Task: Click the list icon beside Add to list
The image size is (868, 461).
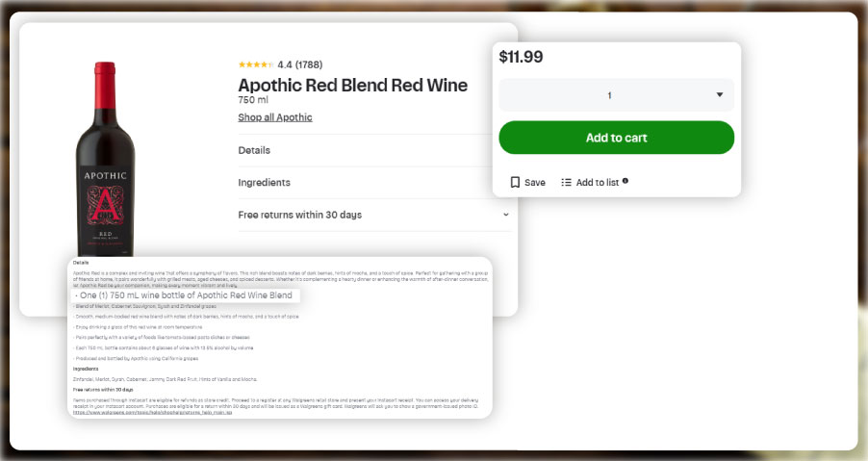Action: 566,182
